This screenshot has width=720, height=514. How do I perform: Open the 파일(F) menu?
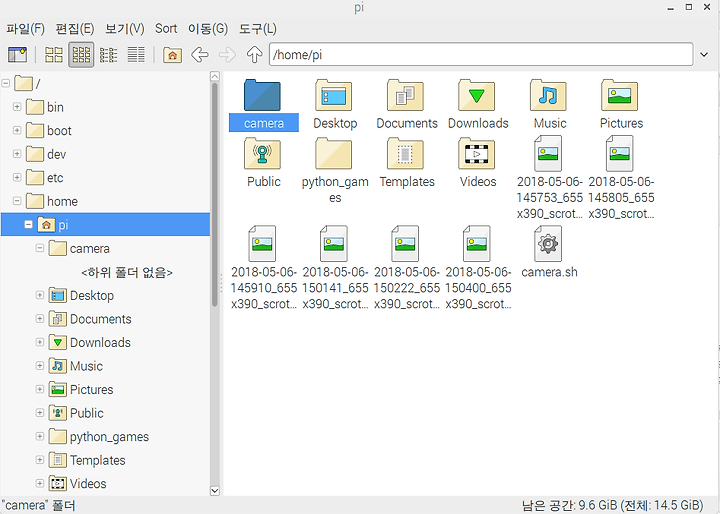point(25,29)
